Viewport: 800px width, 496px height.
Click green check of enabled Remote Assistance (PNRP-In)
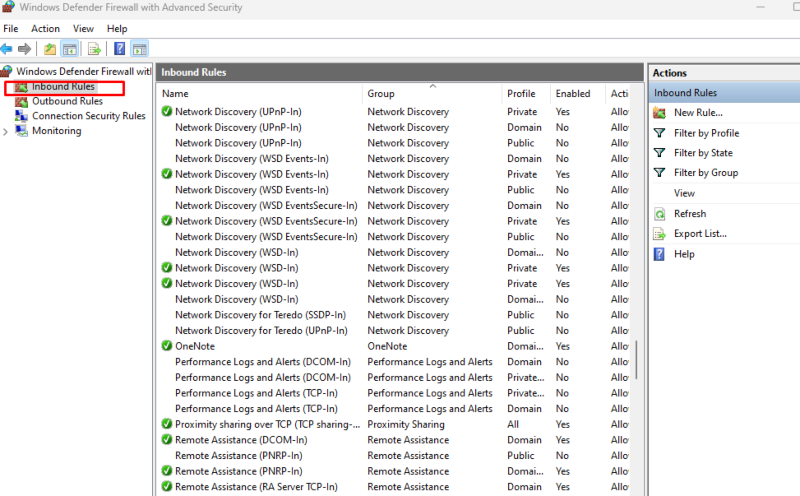pyautogui.click(x=166, y=470)
